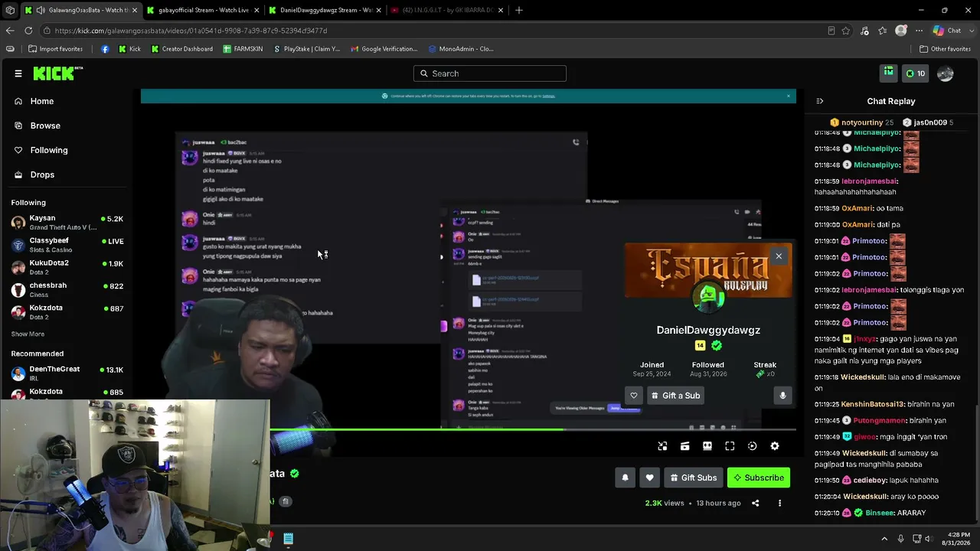The height and width of the screenshot is (551, 980).
Task: Toggle the mini player icon
Action: 662,446
